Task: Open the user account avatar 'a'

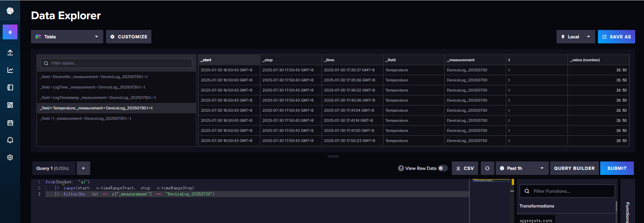Action: (10, 32)
